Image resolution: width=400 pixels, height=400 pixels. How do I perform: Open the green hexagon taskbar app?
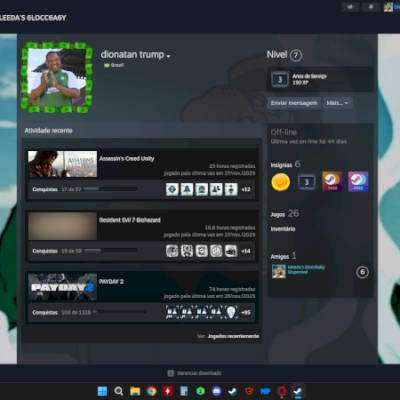pos(200,391)
